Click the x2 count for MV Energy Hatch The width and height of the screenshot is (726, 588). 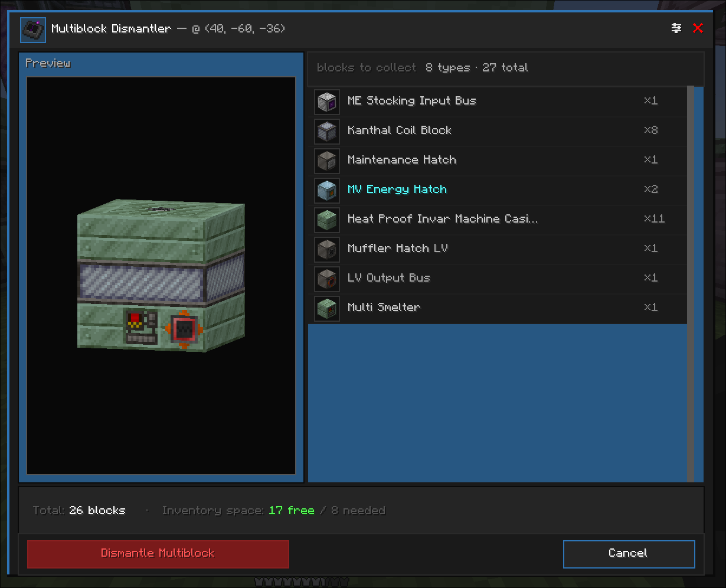click(x=650, y=190)
